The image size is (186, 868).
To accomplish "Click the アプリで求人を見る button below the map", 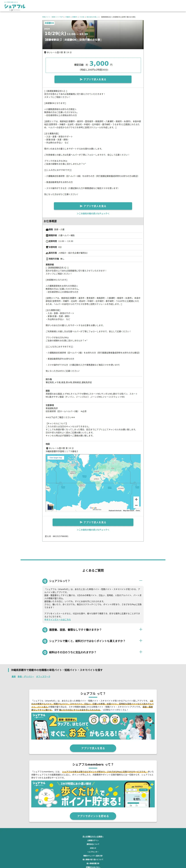I will click(93, 522).
